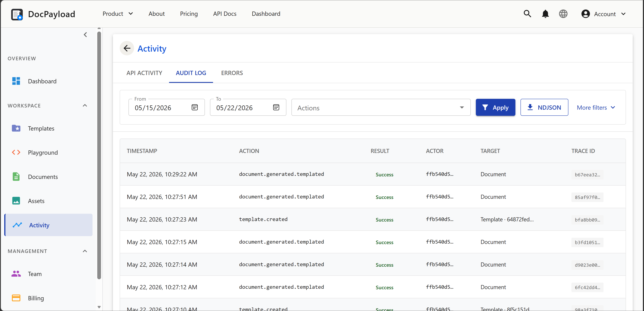Click the ACTION column header
The height and width of the screenshot is (311, 644).
[249, 151]
